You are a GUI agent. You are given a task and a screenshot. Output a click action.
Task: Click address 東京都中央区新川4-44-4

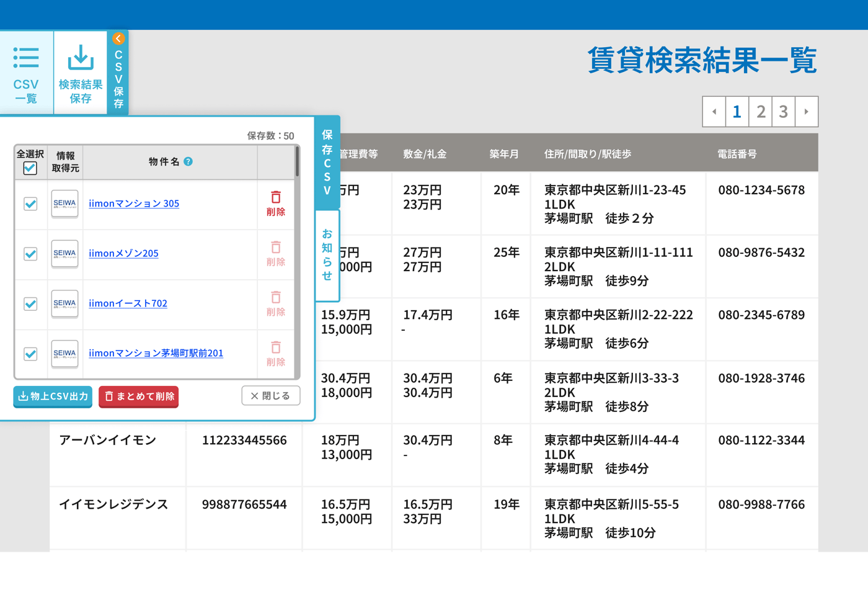(611, 441)
